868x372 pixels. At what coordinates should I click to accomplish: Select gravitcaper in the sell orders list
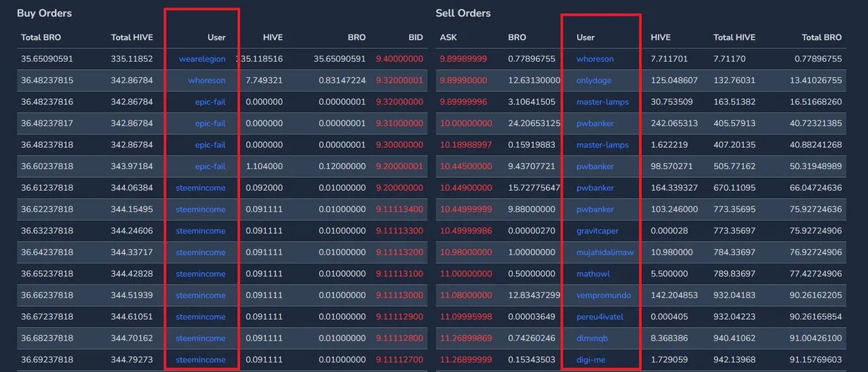tap(597, 231)
